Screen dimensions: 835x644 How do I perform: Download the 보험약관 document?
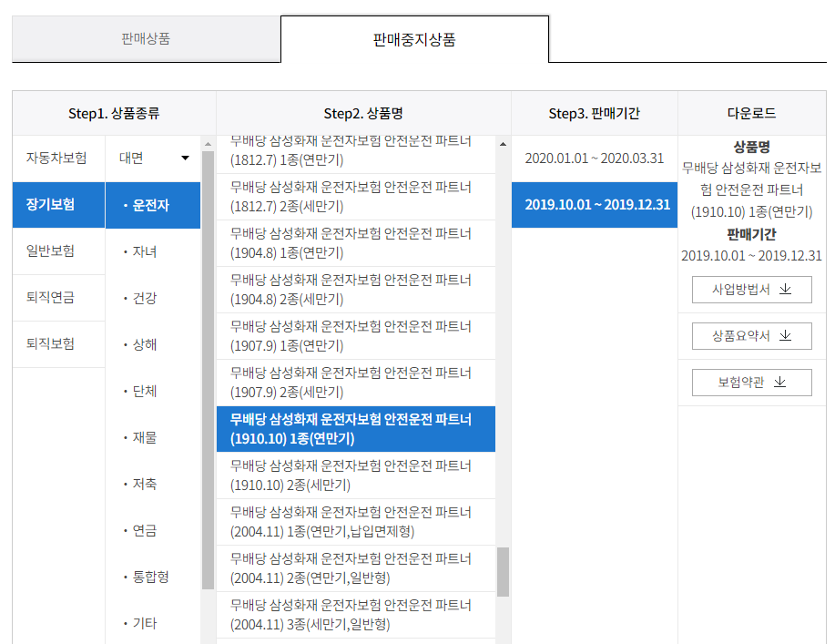coord(751,382)
